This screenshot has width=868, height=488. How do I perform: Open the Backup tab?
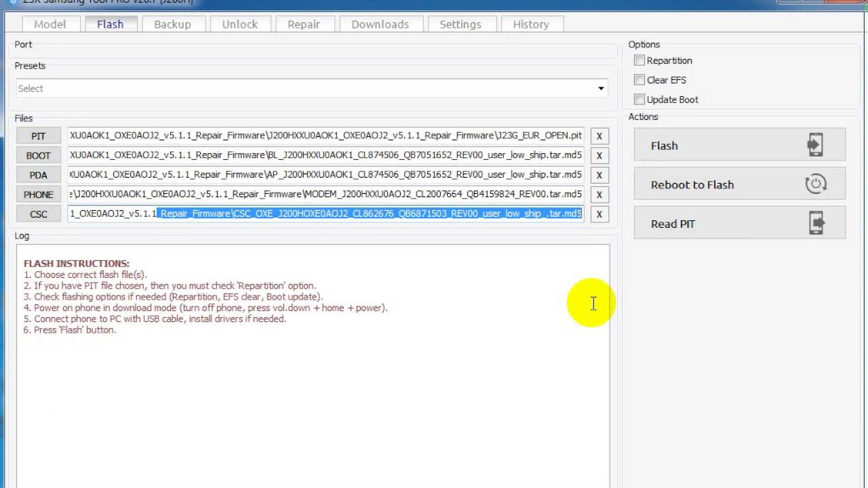tap(172, 24)
